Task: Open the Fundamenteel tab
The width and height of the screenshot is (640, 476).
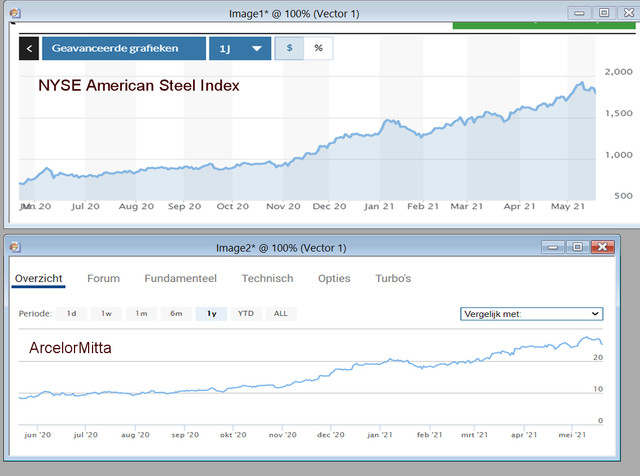Action: [180, 278]
